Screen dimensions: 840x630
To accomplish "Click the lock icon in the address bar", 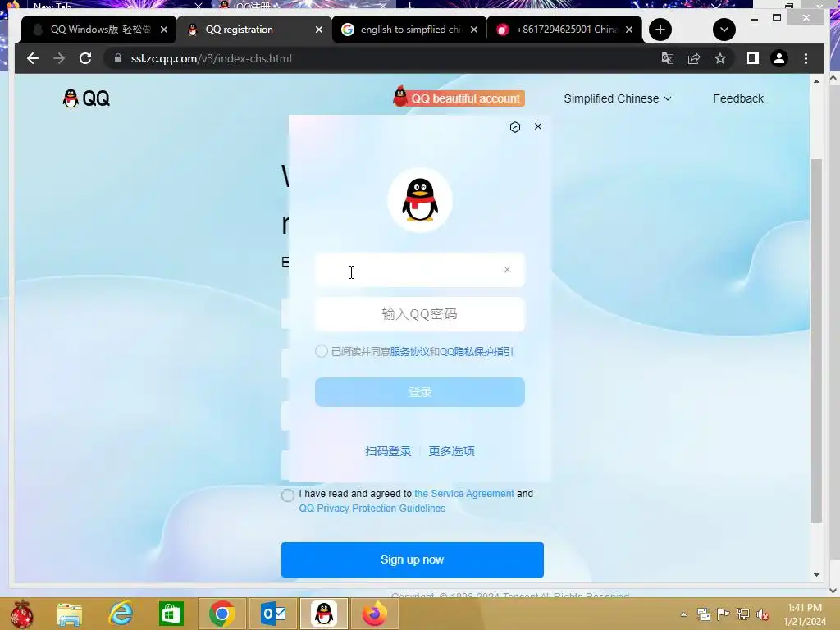I will [118, 58].
